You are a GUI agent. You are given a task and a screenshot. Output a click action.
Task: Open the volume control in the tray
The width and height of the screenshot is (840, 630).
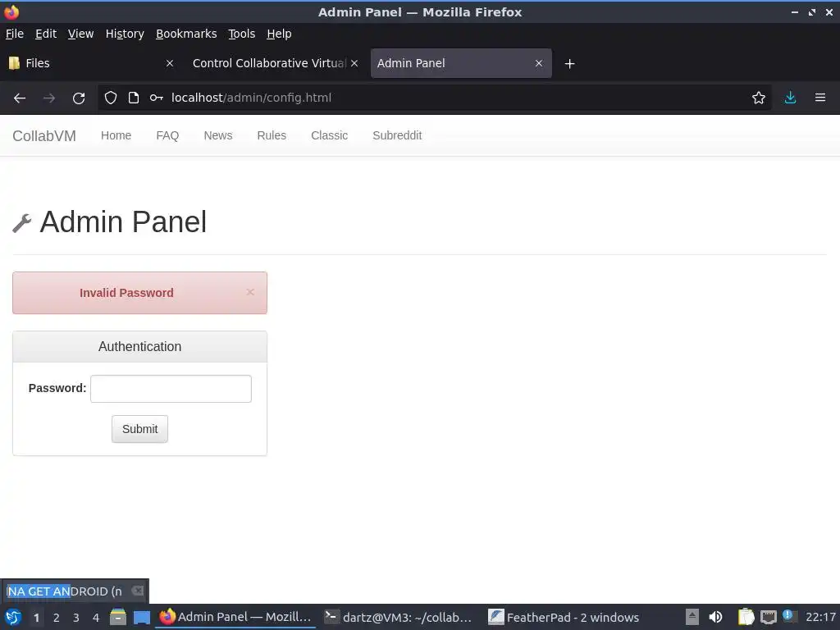(715, 617)
